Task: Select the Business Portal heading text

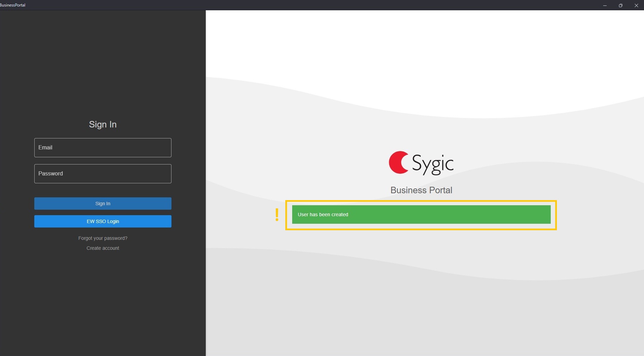Action: point(421,190)
